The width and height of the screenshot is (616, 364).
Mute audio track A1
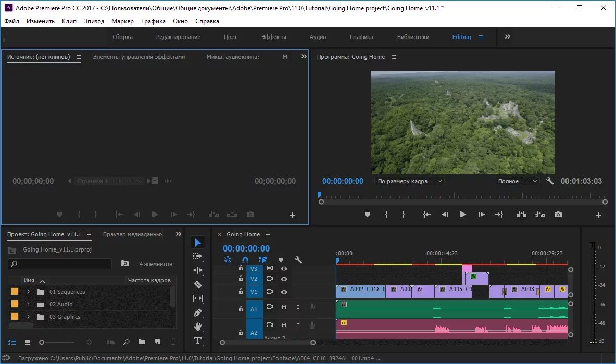tap(284, 307)
